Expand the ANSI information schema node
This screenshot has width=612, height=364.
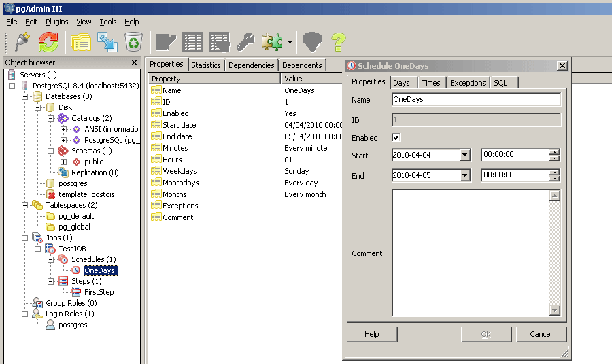(63, 129)
